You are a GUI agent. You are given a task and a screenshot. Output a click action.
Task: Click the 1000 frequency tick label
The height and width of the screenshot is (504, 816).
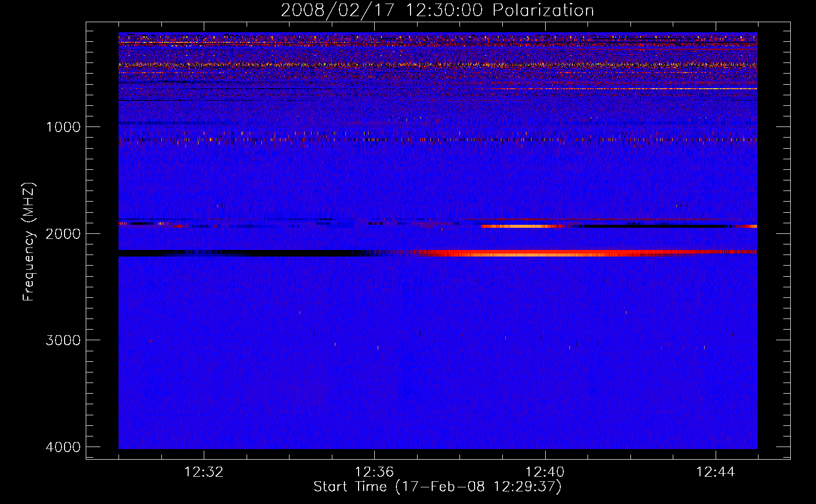click(x=63, y=127)
